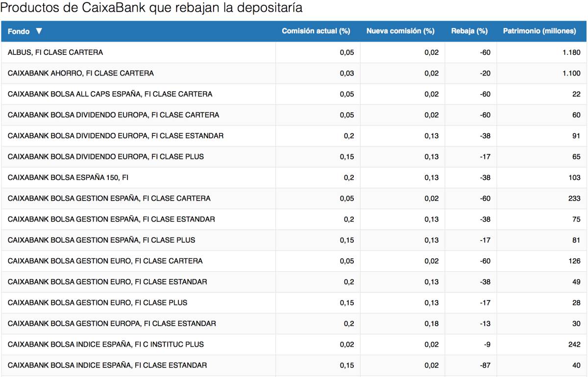
Task: Click patrimonio 81 in GESTION ESPAÑA PLUS row
Action: (576, 240)
